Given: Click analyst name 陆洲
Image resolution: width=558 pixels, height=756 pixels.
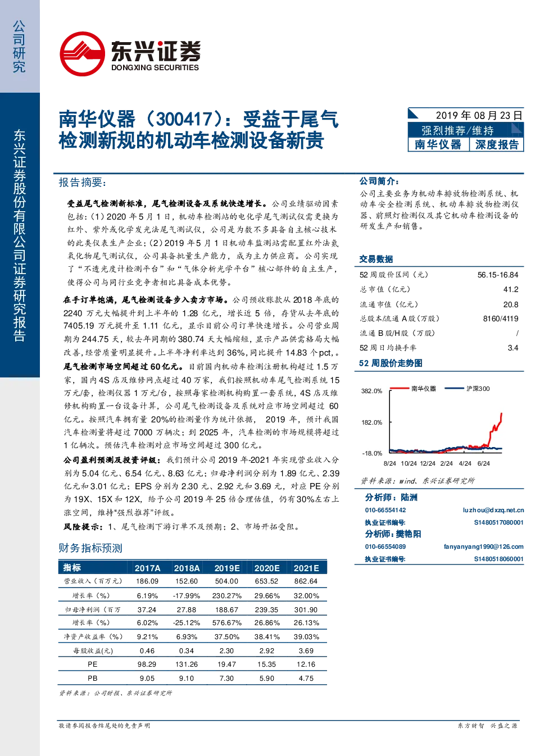Looking at the screenshot, I should (x=409, y=497).
